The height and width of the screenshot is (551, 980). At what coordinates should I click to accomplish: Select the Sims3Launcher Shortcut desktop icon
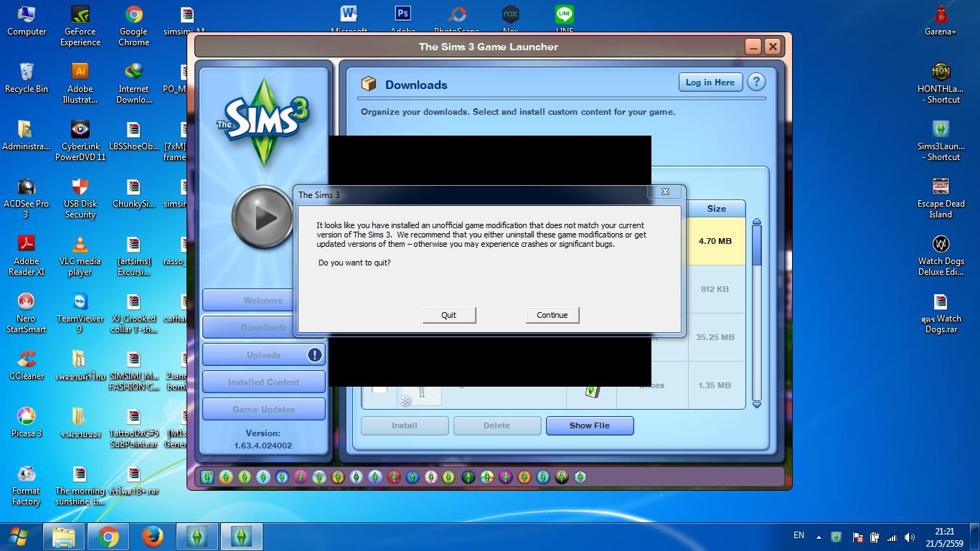[941, 141]
